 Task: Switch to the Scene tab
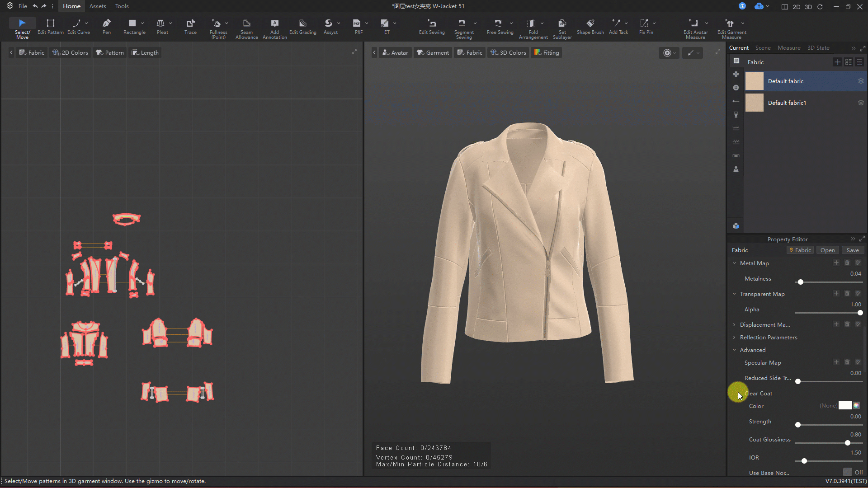click(x=763, y=48)
